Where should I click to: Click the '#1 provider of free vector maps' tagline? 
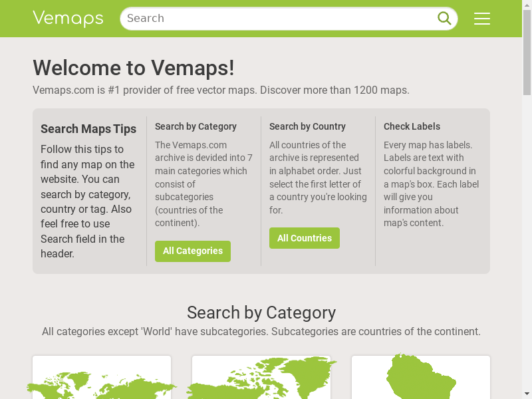coord(221,90)
